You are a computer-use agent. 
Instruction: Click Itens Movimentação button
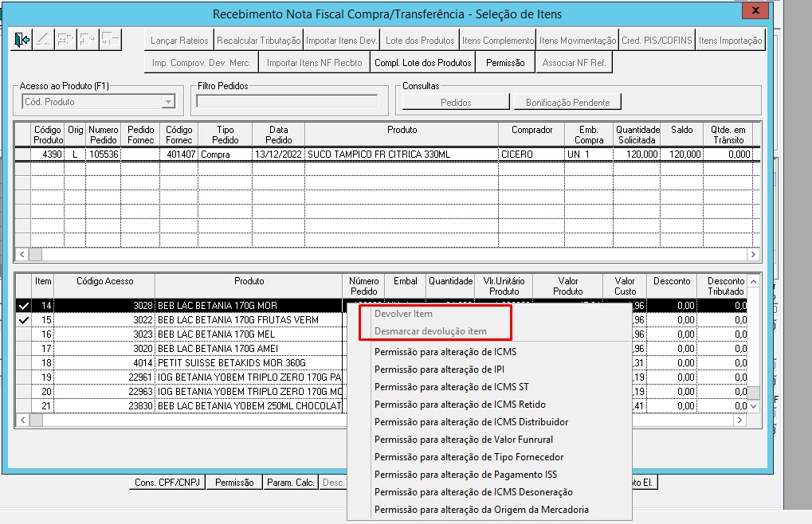point(578,41)
